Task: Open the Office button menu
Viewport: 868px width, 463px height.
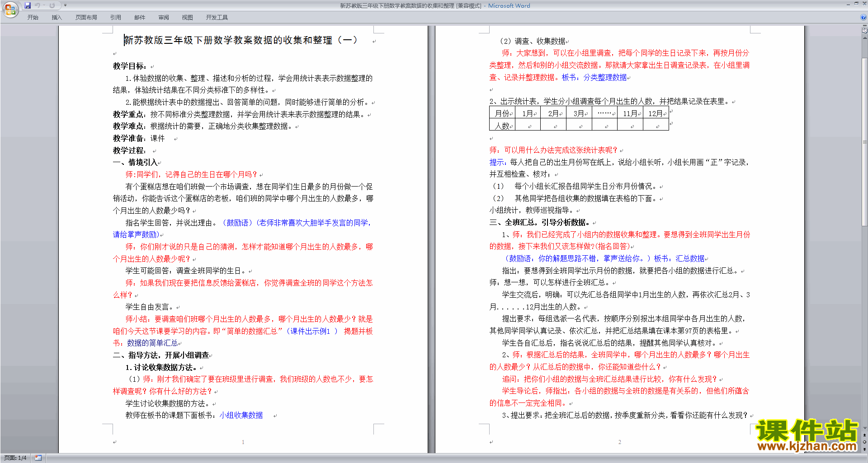Action: (x=10, y=9)
